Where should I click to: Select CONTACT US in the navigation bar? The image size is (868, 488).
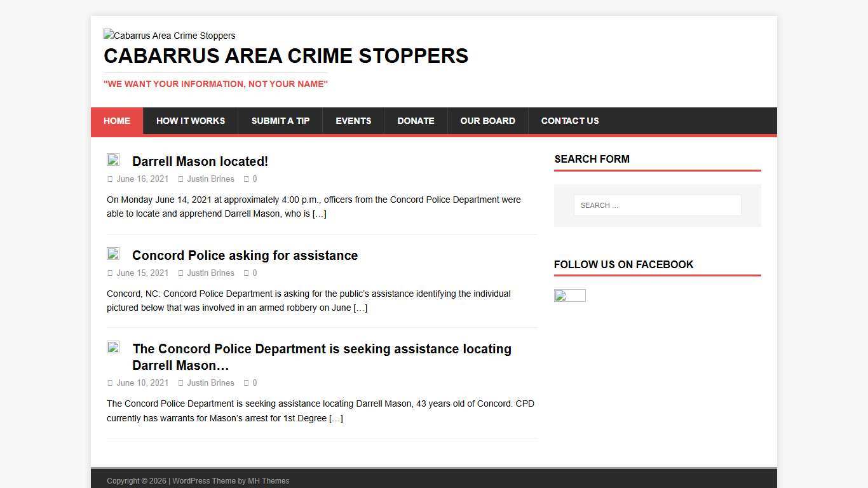click(x=570, y=121)
